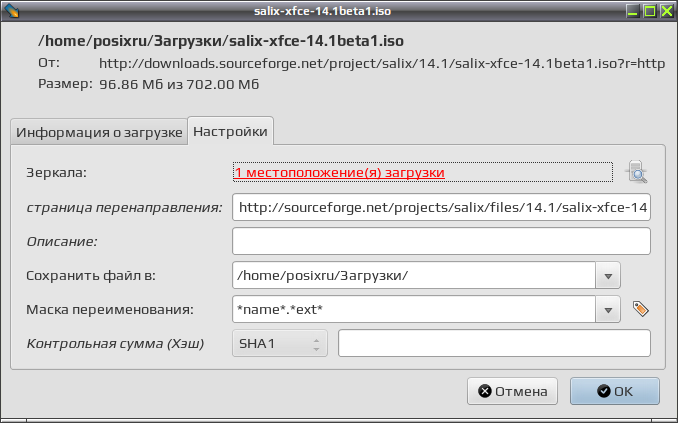This screenshot has width=678, height=423.
Task: Click the Отмена button
Action: pyautogui.click(x=512, y=391)
